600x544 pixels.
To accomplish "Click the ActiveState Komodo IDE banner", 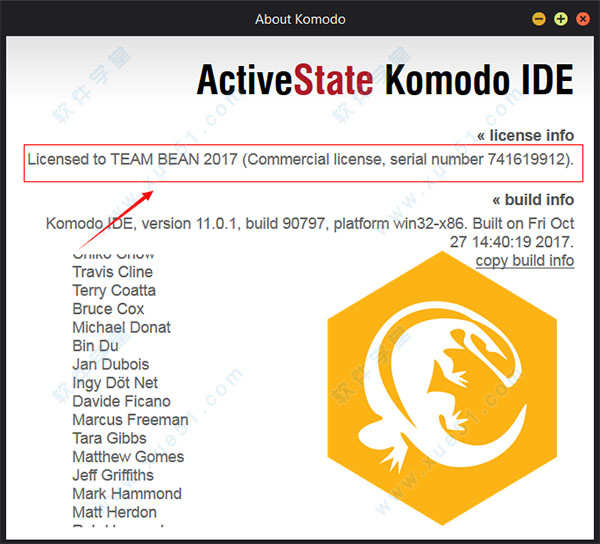I will (x=385, y=80).
